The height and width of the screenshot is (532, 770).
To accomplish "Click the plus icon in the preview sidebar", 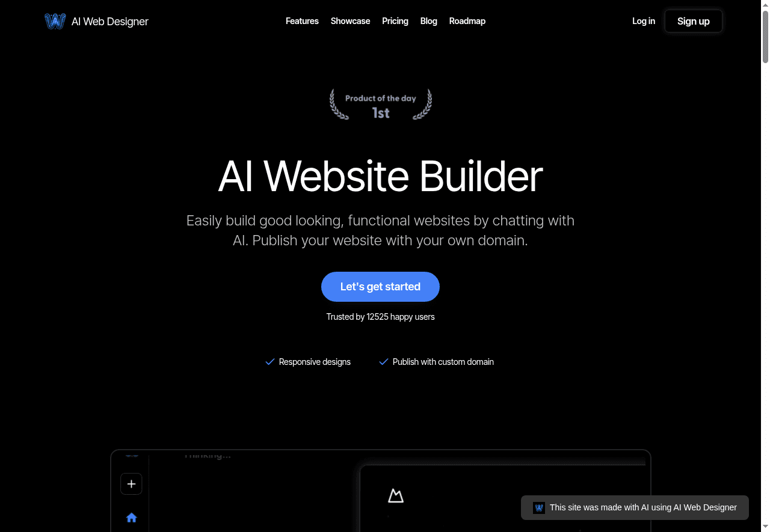I will [131, 483].
